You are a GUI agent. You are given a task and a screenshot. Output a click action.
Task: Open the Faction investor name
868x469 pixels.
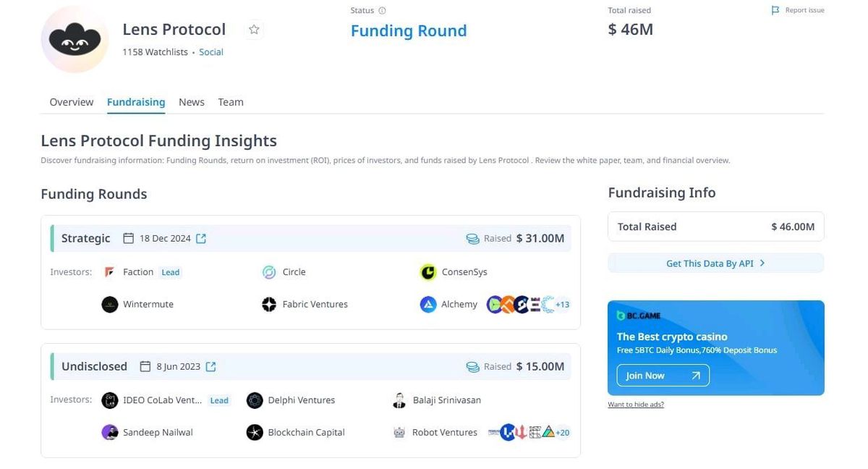pyautogui.click(x=138, y=272)
